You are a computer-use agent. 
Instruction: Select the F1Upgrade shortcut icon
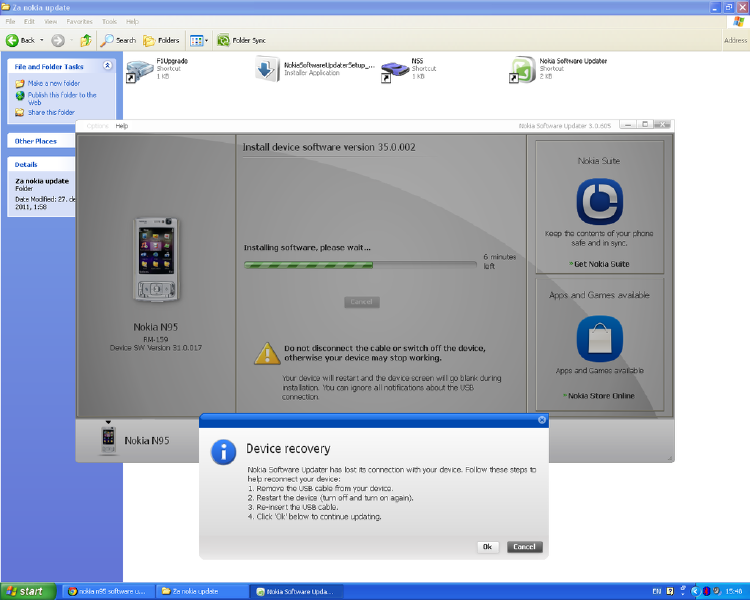click(140, 70)
